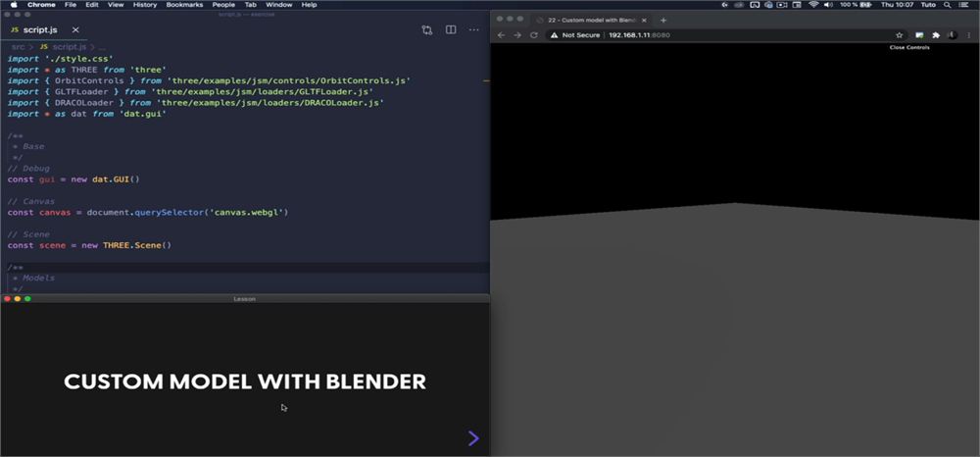The height and width of the screenshot is (457, 980).
Task: Open the Apple menu
Action: click(14, 4)
